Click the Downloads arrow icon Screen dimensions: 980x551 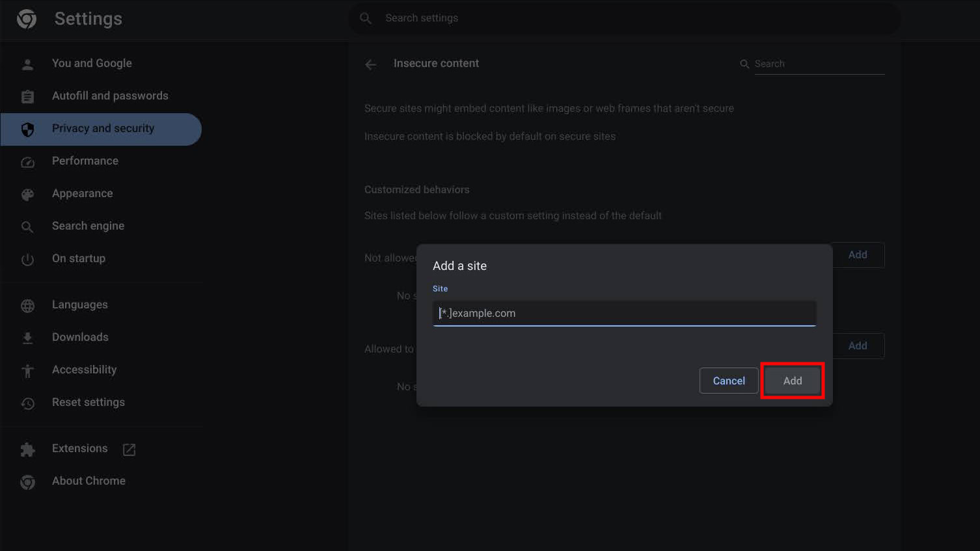(x=27, y=338)
